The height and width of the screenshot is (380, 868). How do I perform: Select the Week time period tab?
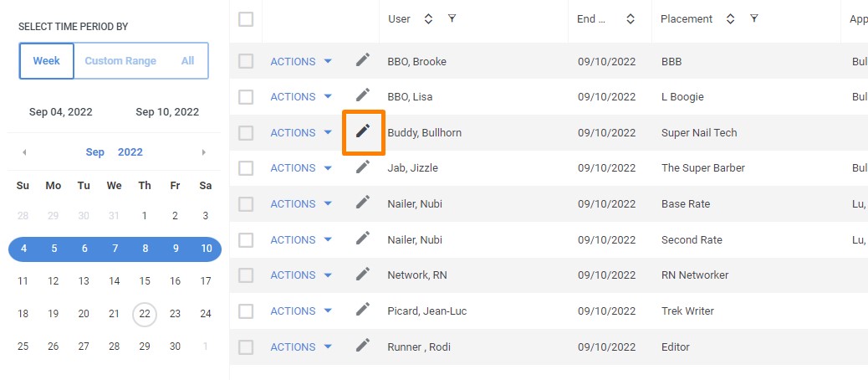pos(47,61)
